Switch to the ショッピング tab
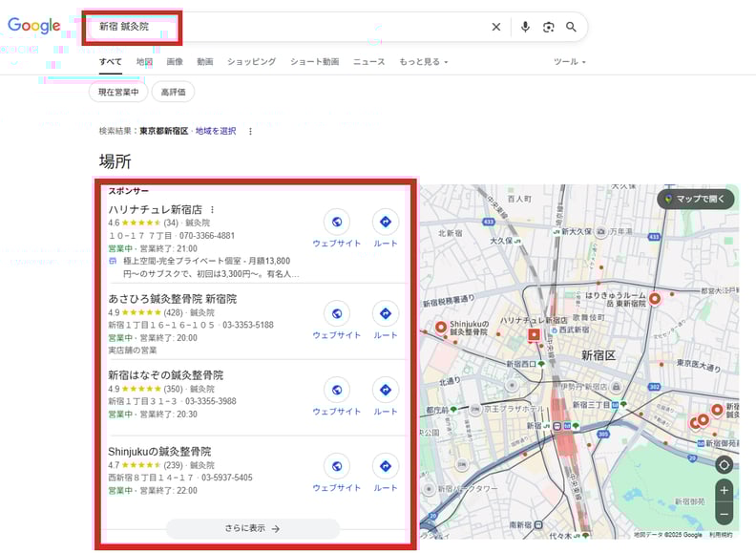This screenshot has width=756, height=553. click(x=252, y=62)
